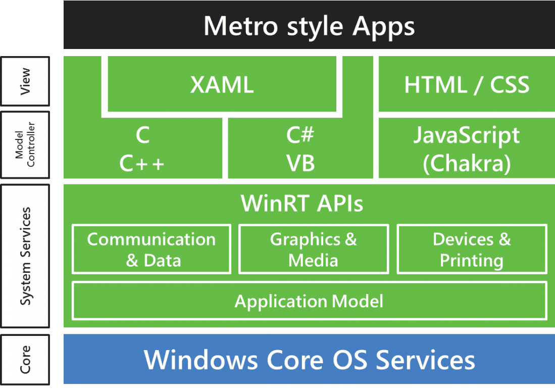
Task: Click the Core layer label
Action: point(25,360)
